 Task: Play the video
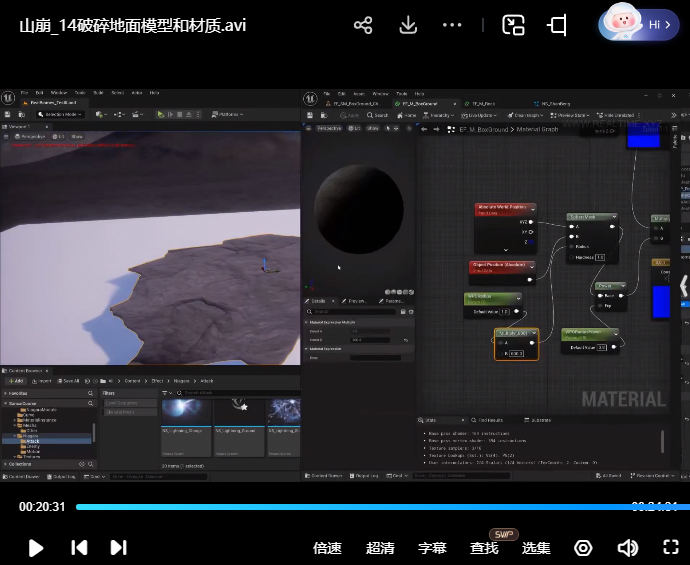(36, 547)
